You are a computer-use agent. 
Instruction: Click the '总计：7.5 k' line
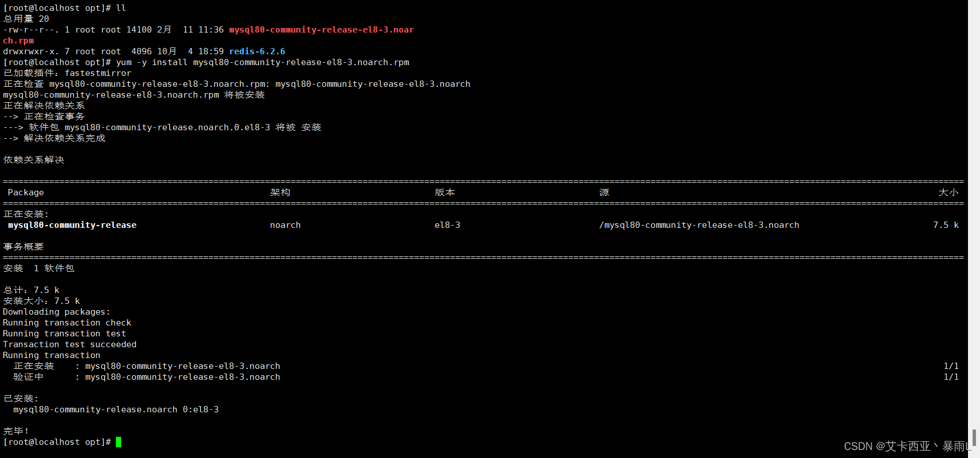pos(31,290)
